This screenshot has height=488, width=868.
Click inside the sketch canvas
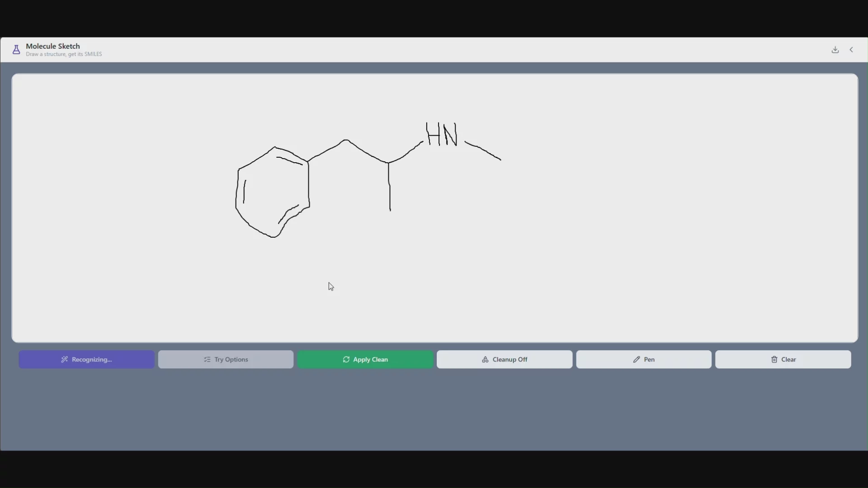pyautogui.click(x=434, y=208)
